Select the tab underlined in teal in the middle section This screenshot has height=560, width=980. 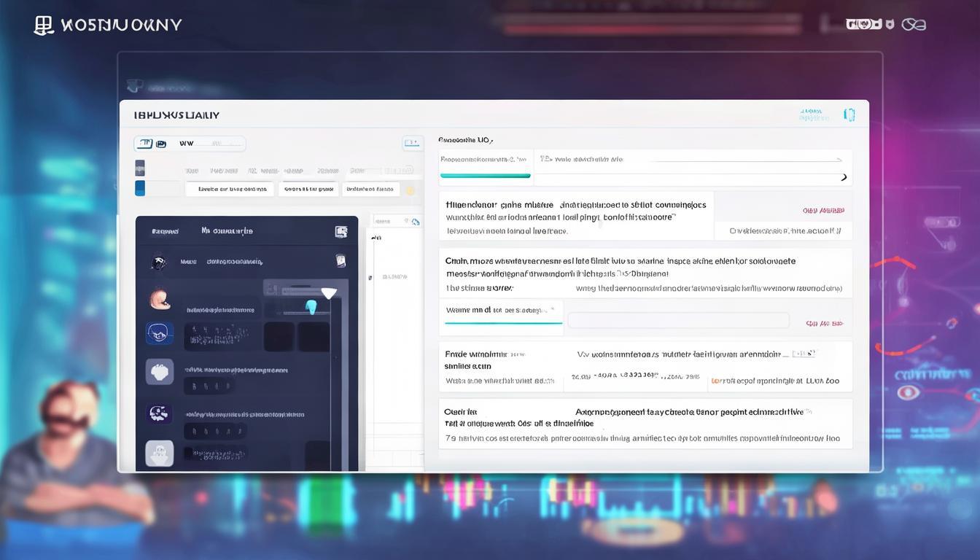[503, 311]
